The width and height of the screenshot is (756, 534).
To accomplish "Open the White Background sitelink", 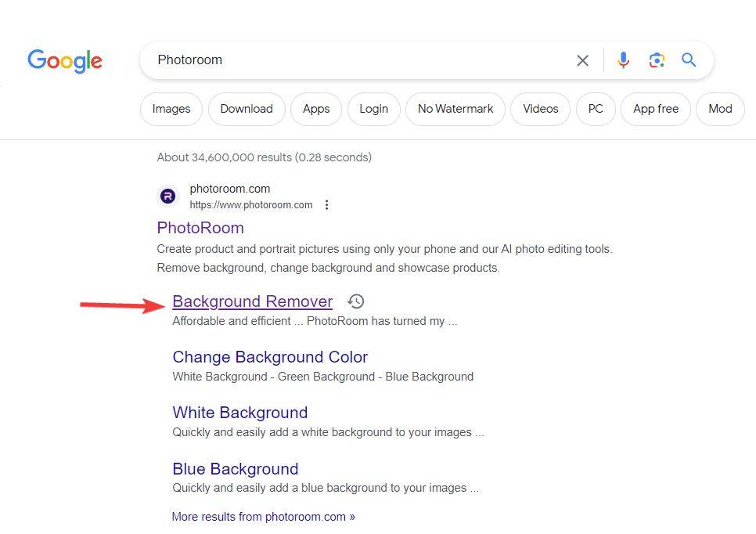I will tap(239, 413).
